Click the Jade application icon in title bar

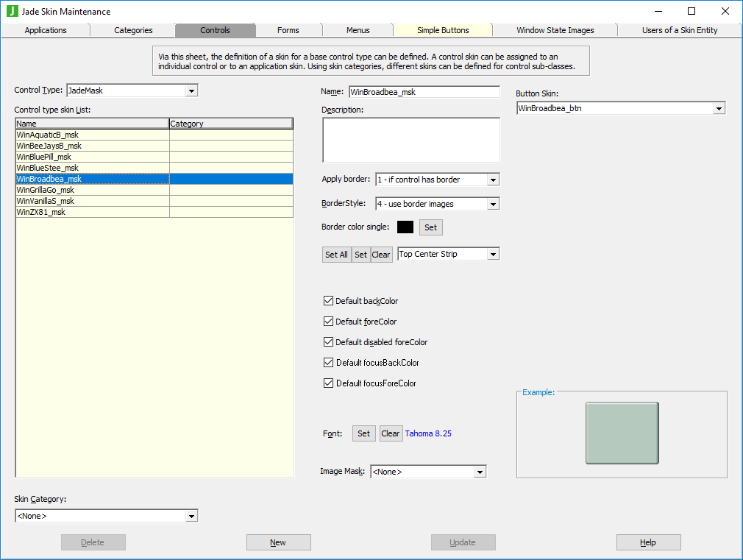(12, 11)
